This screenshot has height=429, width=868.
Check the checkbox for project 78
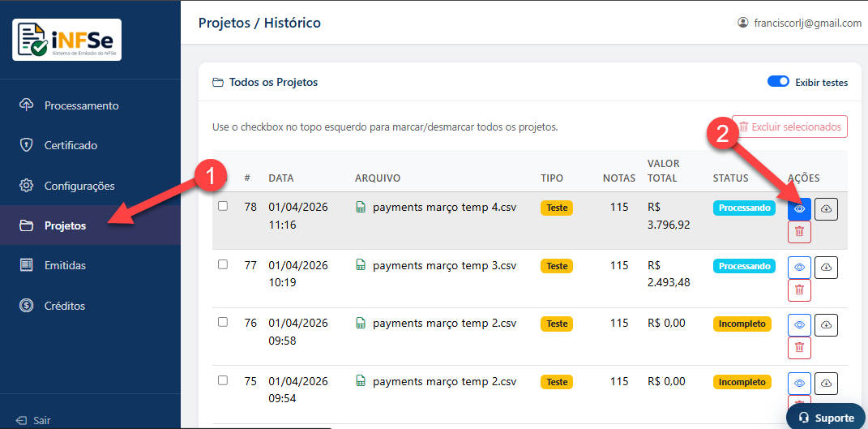click(x=223, y=206)
